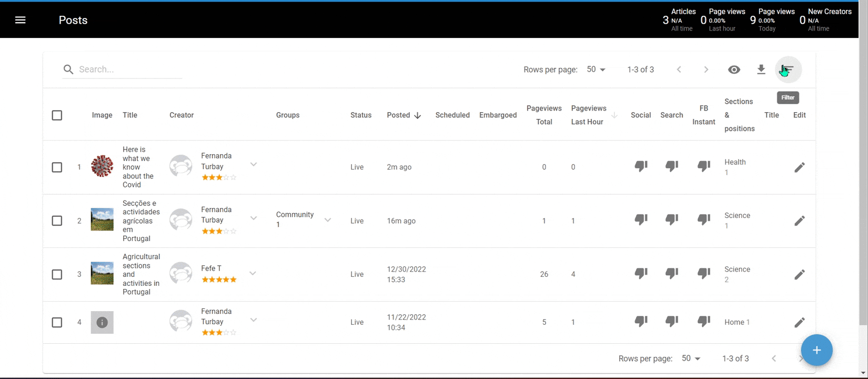Viewport: 868px width, 379px height.
Task: Expand the Fefe T creator chevron
Action: click(x=253, y=273)
